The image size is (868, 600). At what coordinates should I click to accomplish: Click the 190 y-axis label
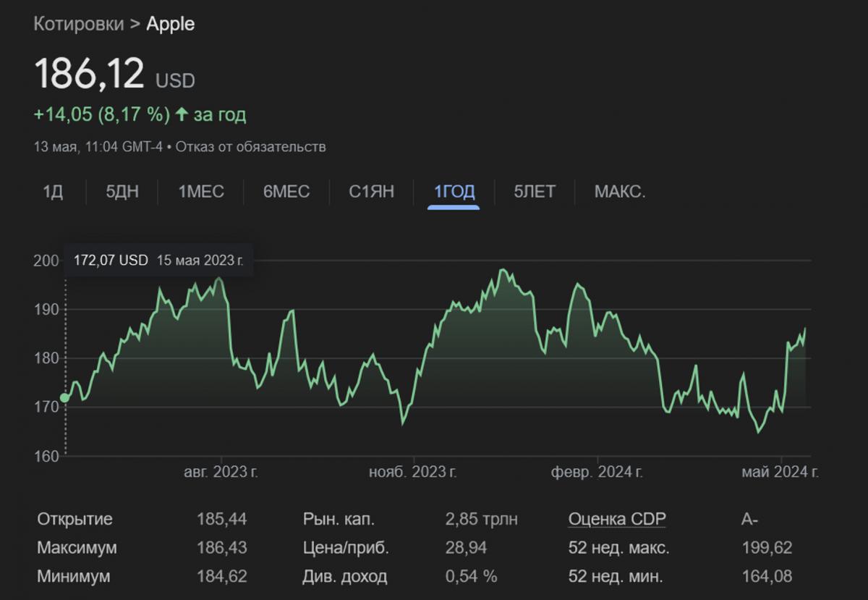45,310
